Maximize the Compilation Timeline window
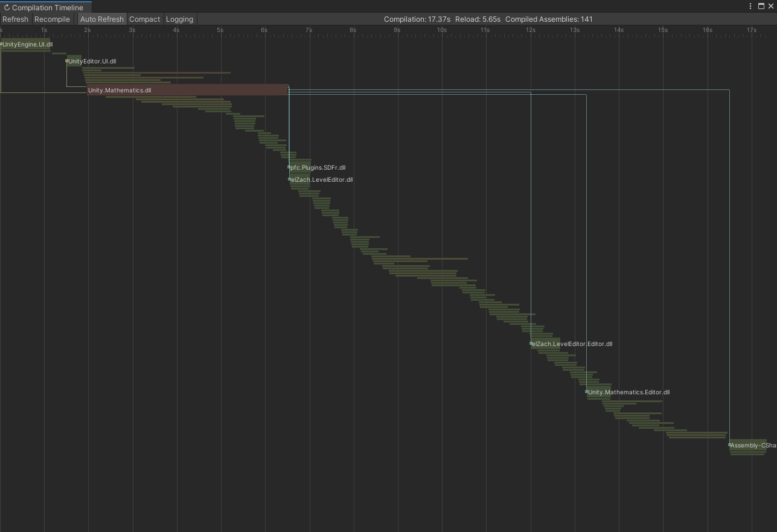Screen dimensions: 777x532 click(x=761, y=6)
